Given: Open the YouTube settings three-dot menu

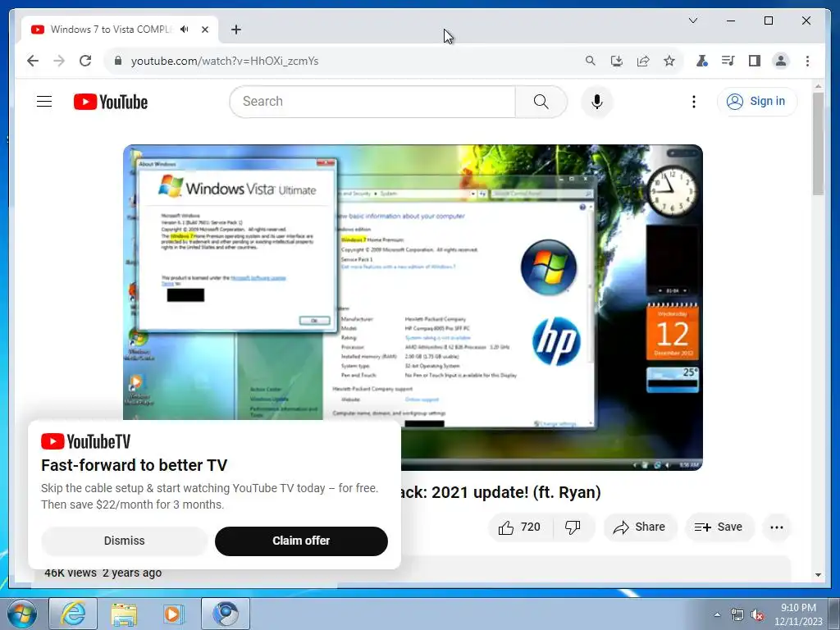Looking at the screenshot, I should [694, 101].
